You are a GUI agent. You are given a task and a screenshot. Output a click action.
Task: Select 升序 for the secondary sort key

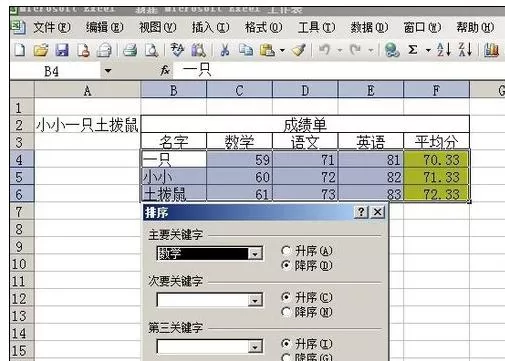coord(286,297)
